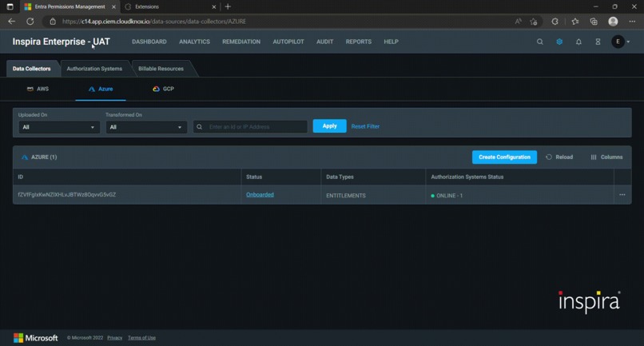
Task: Open the REPORTS menu
Action: pyautogui.click(x=359, y=42)
